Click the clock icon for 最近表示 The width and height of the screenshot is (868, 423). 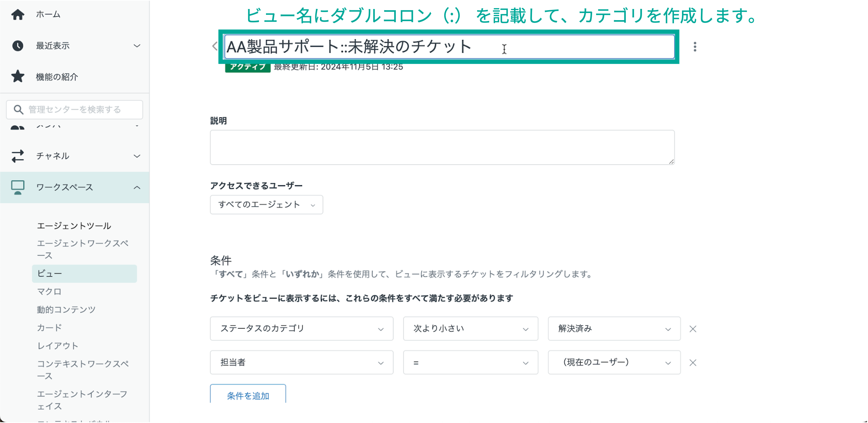(x=18, y=46)
